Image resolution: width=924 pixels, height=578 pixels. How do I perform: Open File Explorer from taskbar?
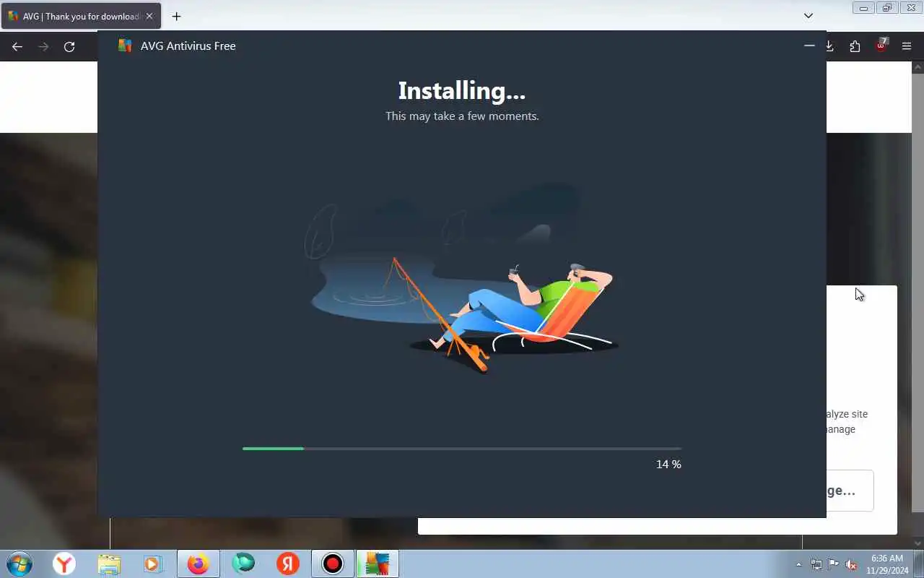109,564
